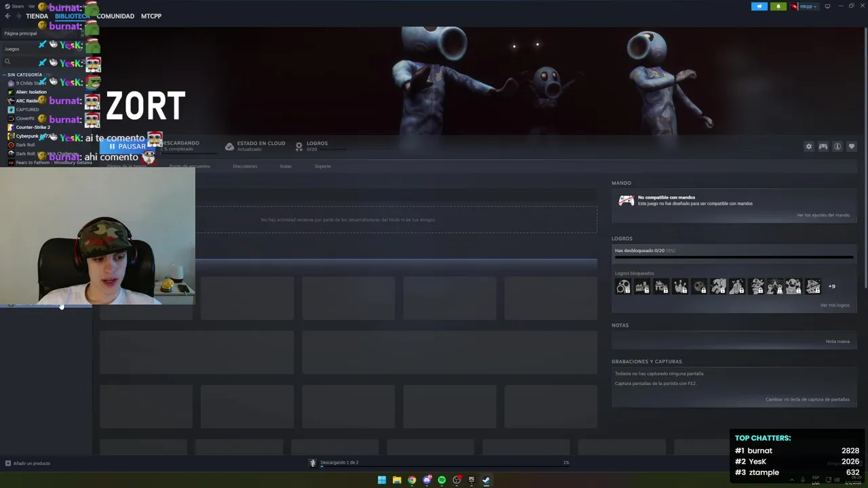Open the MTCPP profile menu
This screenshot has width=868, height=488.
pos(151,16)
